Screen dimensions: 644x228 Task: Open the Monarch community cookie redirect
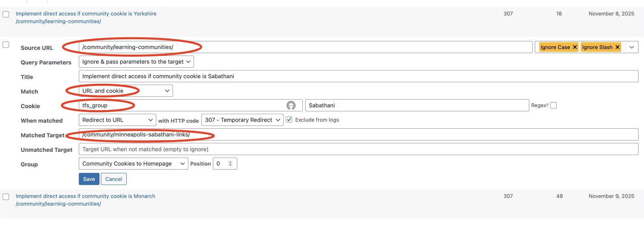coord(85,196)
